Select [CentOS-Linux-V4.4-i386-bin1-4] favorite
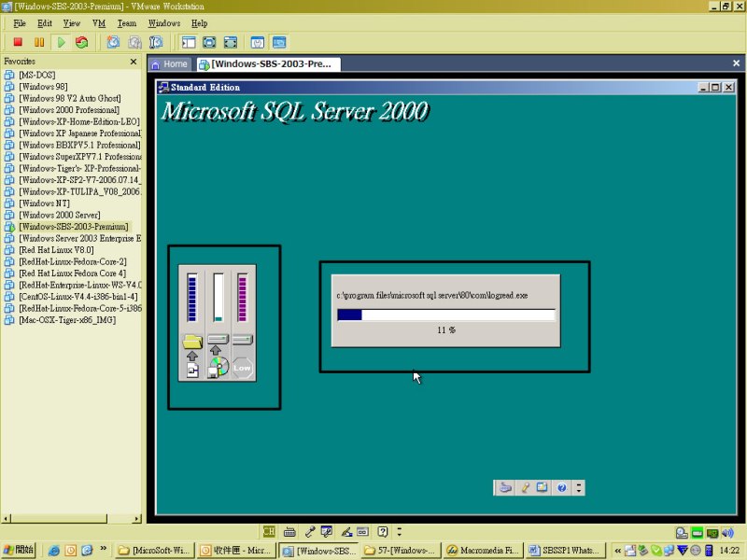747x560 pixels. (78, 296)
